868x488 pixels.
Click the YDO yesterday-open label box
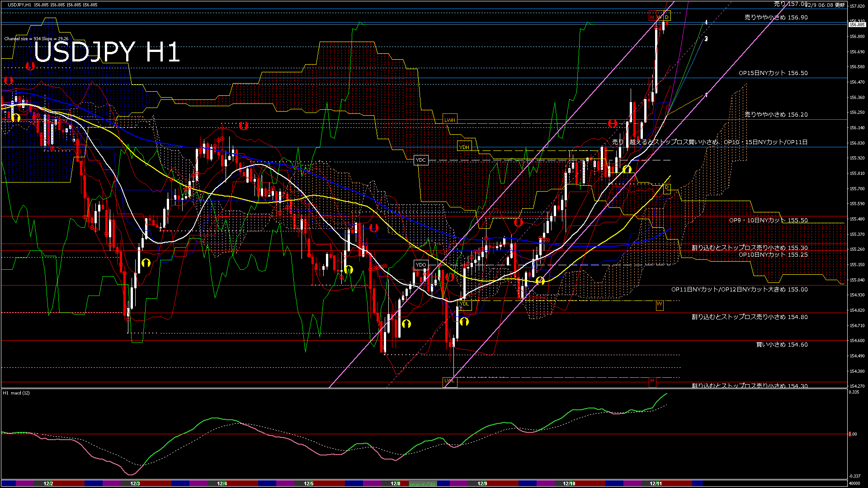422,264
